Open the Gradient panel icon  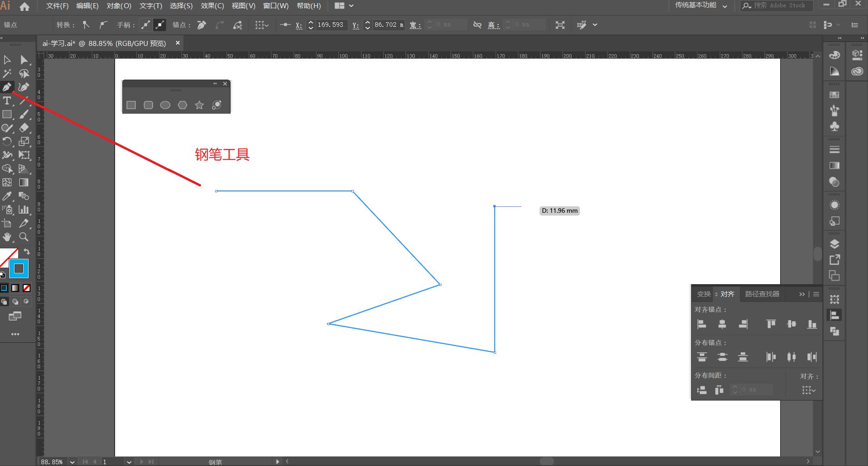coord(835,165)
